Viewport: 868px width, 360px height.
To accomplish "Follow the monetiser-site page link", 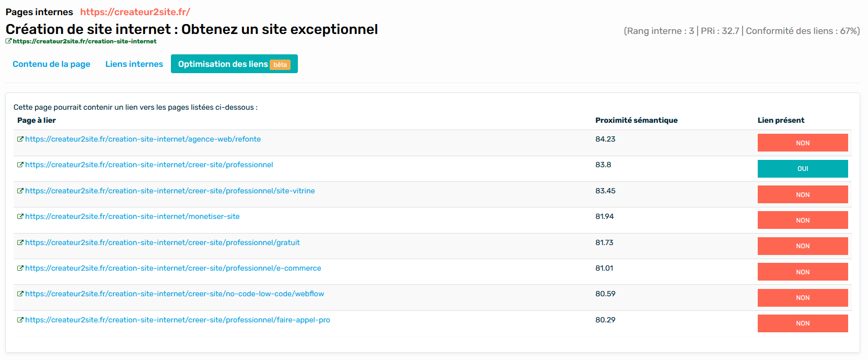I will tap(132, 217).
